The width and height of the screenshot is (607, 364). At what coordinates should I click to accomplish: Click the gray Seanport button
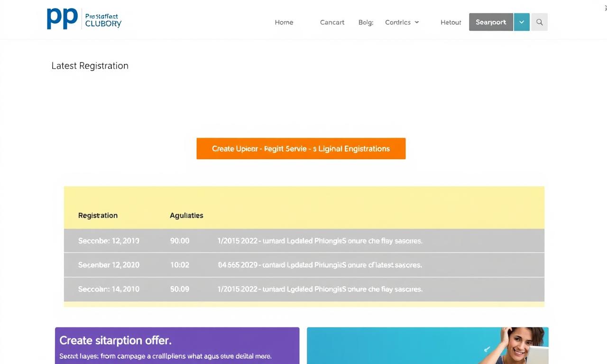[491, 22]
